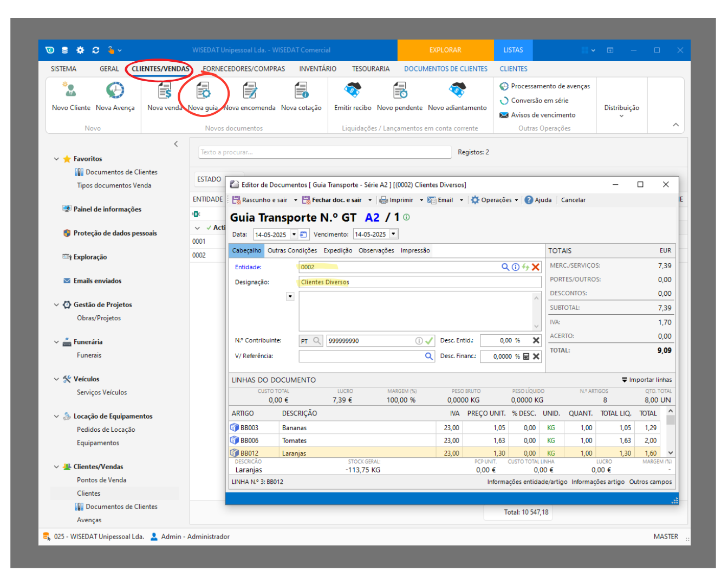Clear the Entidade field with the red X
The image size is (728, 584).
536,267
